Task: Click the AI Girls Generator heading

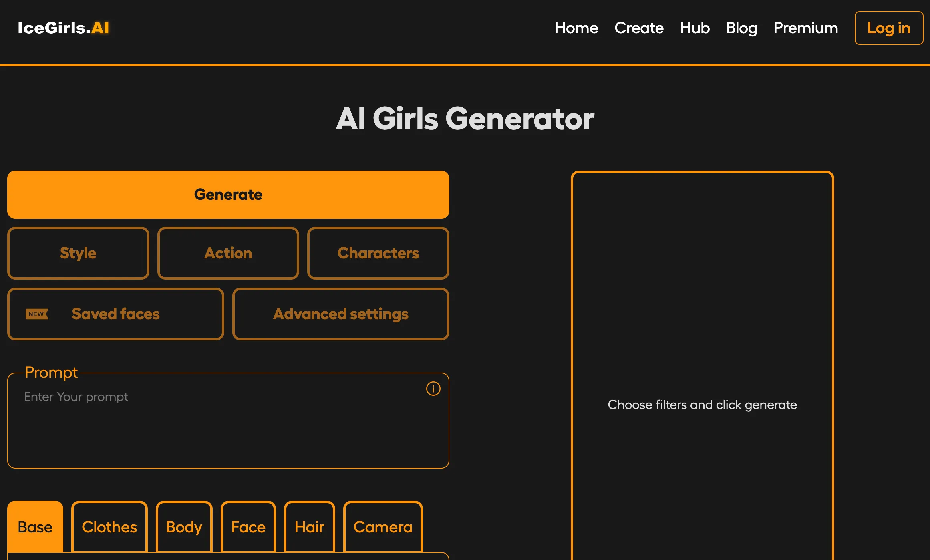Action: 465,119
